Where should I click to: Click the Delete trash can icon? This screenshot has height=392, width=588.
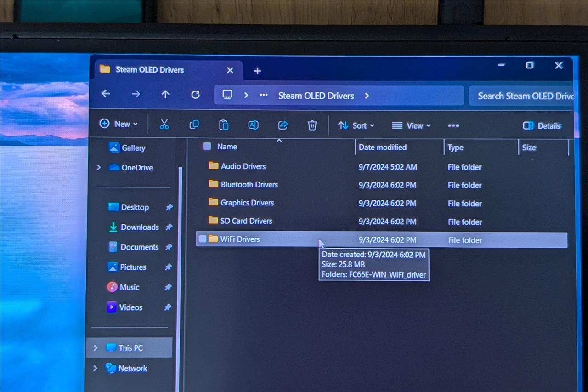pos(312,125)
